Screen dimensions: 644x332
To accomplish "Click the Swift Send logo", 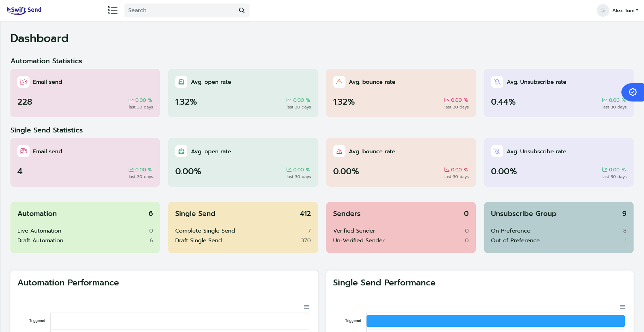I will click(24, 10).
